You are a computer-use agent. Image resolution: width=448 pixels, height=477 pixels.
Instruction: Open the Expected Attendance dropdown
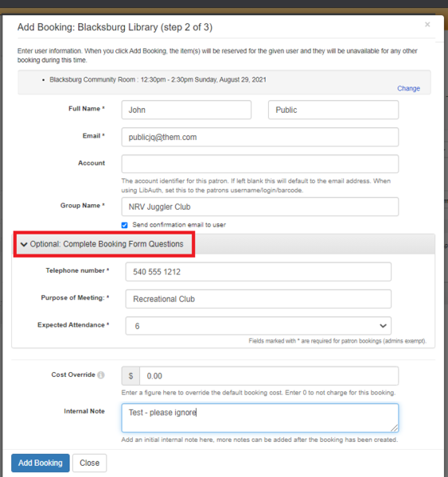click(259, 326)
